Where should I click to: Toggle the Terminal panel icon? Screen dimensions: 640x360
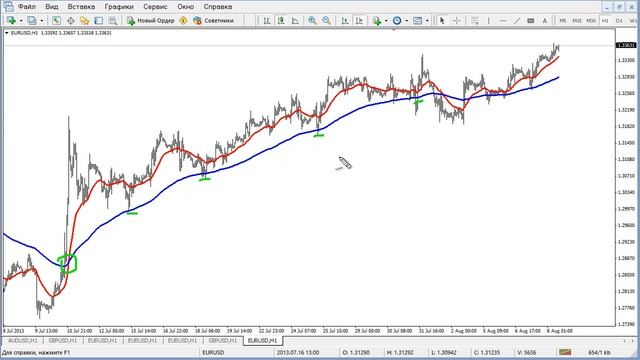[98, 20]
